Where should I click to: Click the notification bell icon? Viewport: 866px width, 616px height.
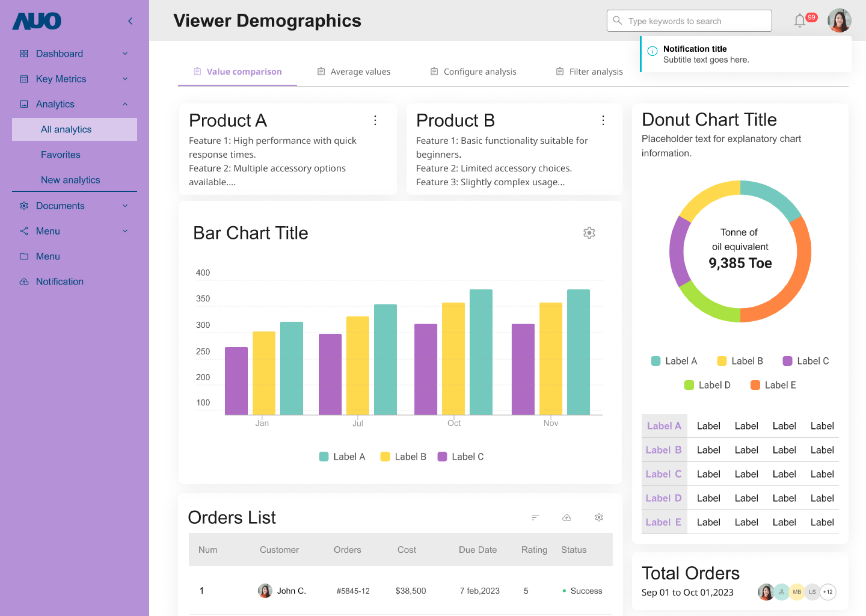pos(799,21)
